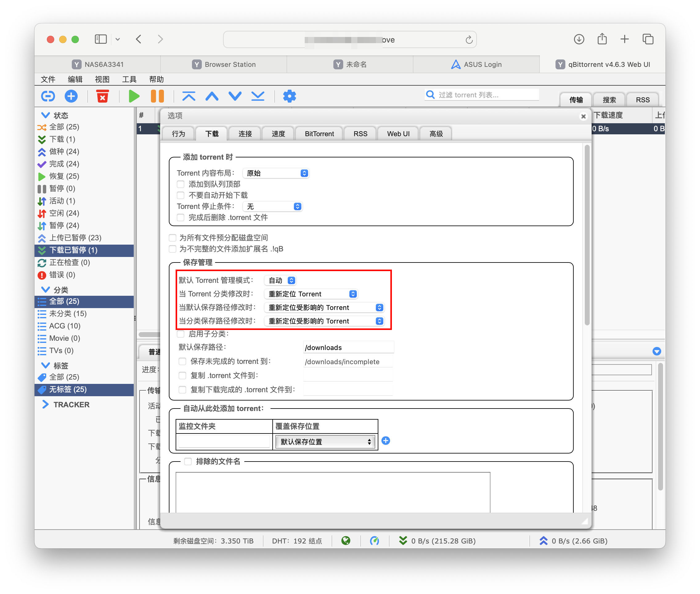The image size is (700, 594).
Task: Open 默认 Torrent 管理模式 dropdown
Action: click(x=280, y=280)
